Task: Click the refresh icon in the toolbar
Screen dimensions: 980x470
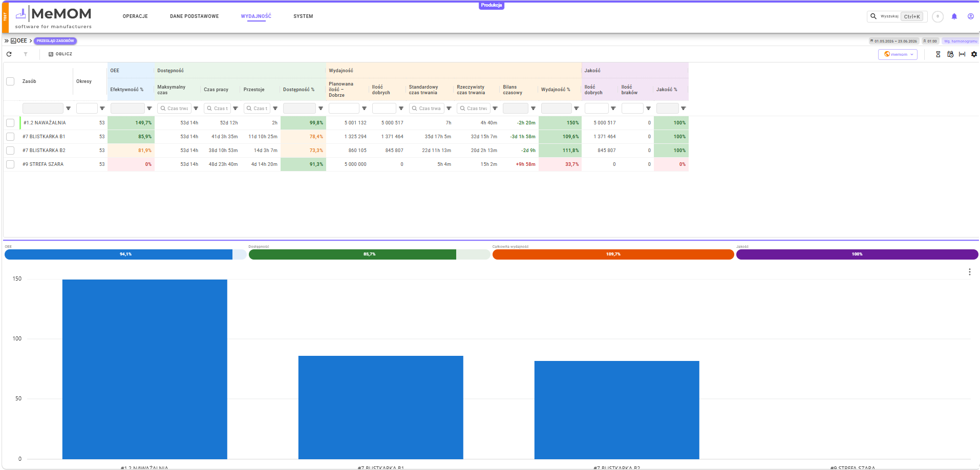Action: pyautogui.click(x=9, y=54)
